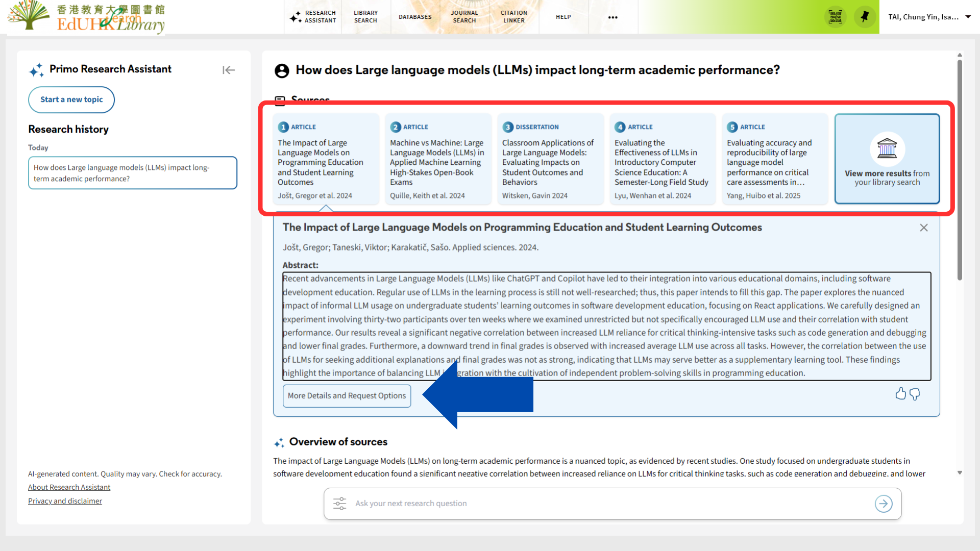Select source 1 by Jošt, Gregor
980x551 pixels.
326,159
